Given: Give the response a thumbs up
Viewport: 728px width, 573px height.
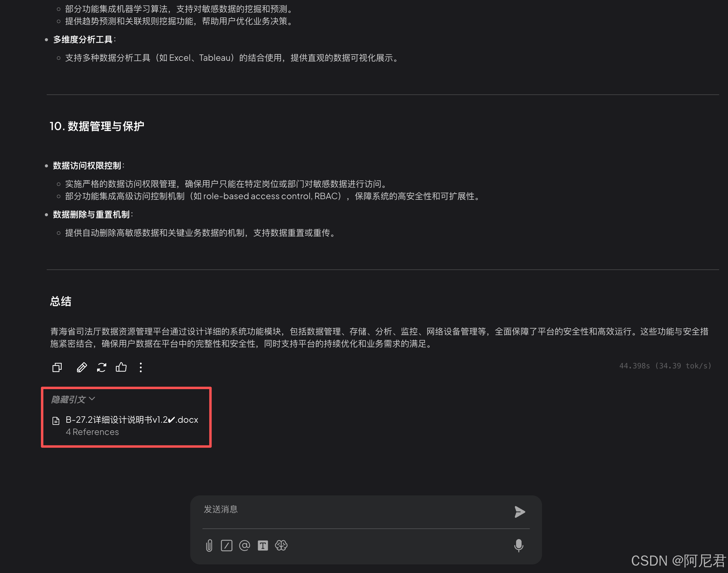Looking at the screenshot, I should [x=121, y=367].
